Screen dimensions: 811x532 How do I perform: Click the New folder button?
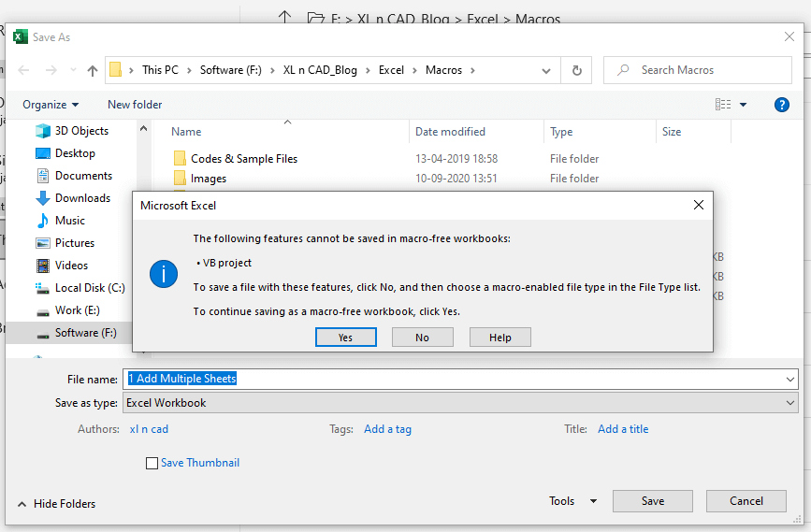coord(135,105)
